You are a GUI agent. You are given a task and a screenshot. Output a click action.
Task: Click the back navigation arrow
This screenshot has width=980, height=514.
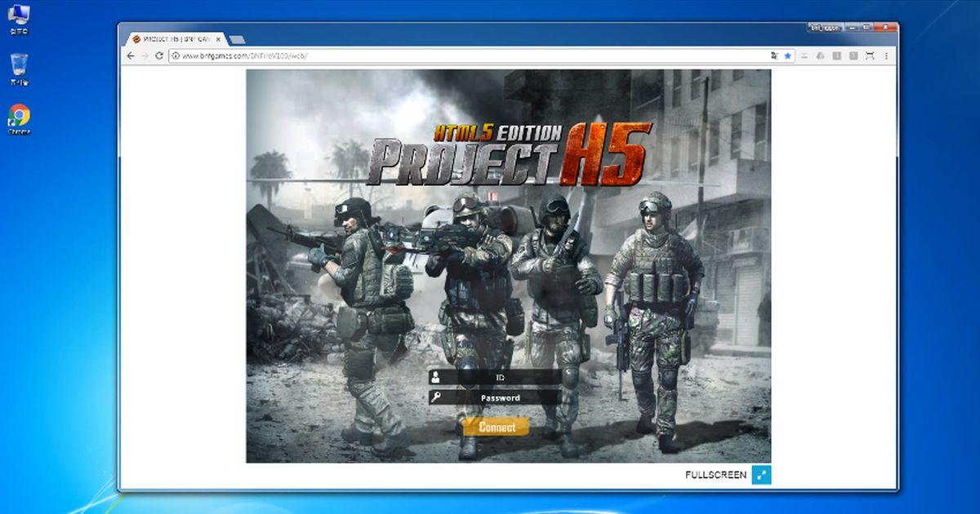(131, 55)
